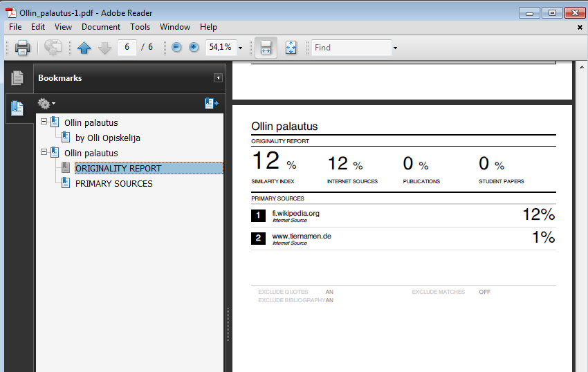Viewport: 588px width, 372px height.
Task: Select the PRIMARY SOURCES bookmark
Action: (114, 183)
